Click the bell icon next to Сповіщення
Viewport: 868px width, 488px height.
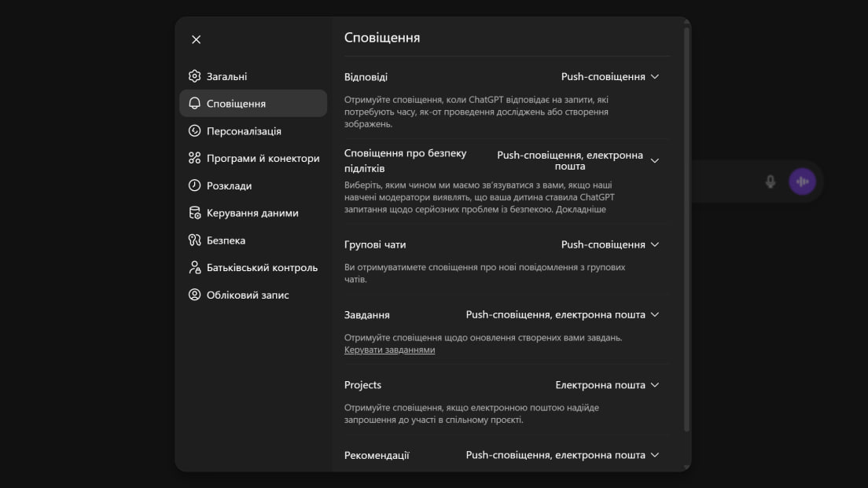(x=193, y=103)
